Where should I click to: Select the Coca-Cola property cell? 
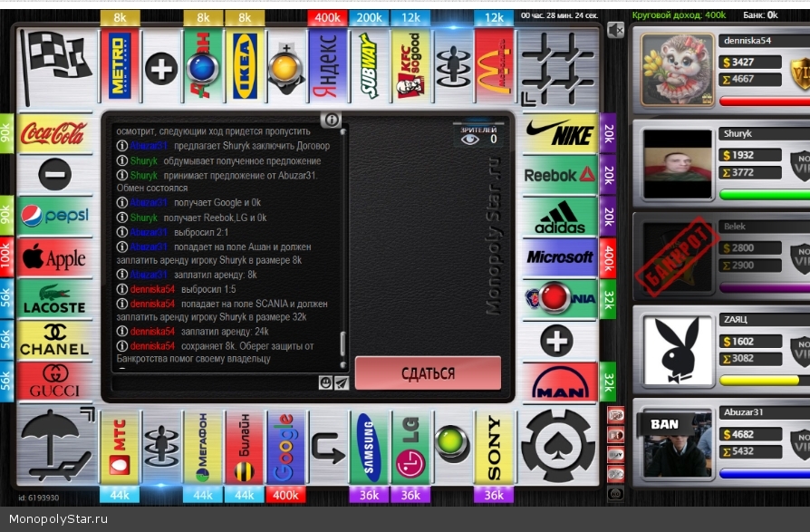(x=54, y=134)
